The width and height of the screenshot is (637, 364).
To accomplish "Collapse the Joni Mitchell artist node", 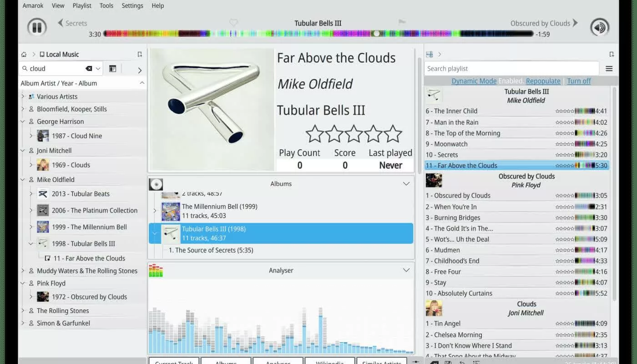I will [x=23, y=151].
